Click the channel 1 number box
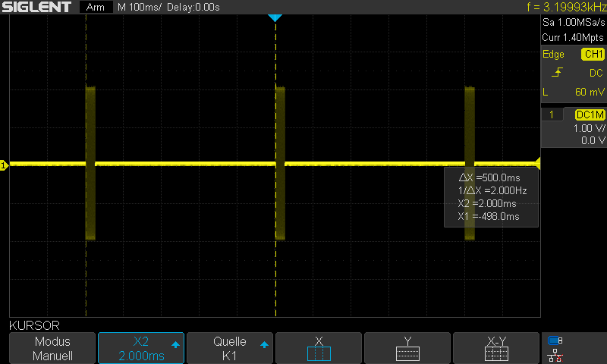Screen dimensions: 607x364 [552, 115]
